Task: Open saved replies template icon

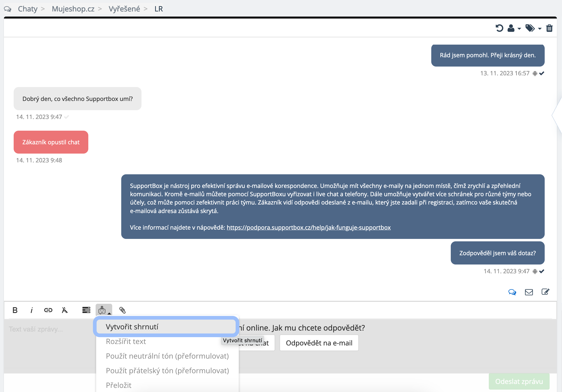Action: 86,310
